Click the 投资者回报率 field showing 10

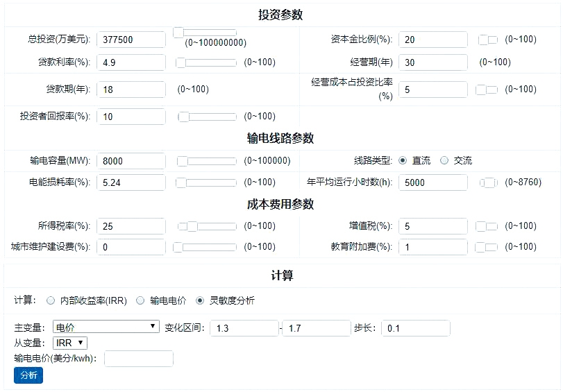[131, 117]
